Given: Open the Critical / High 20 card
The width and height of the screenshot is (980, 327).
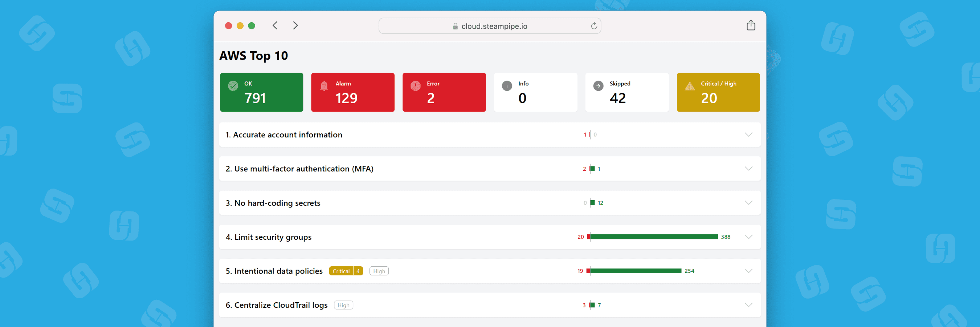Looking at the screenshot, I should pyautogui.click(x=718, y=92).
